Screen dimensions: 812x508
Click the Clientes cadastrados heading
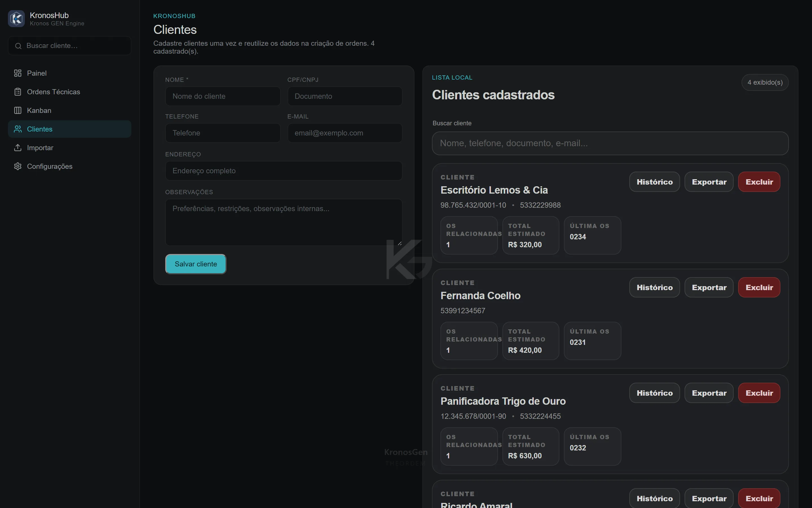[493, 95]
